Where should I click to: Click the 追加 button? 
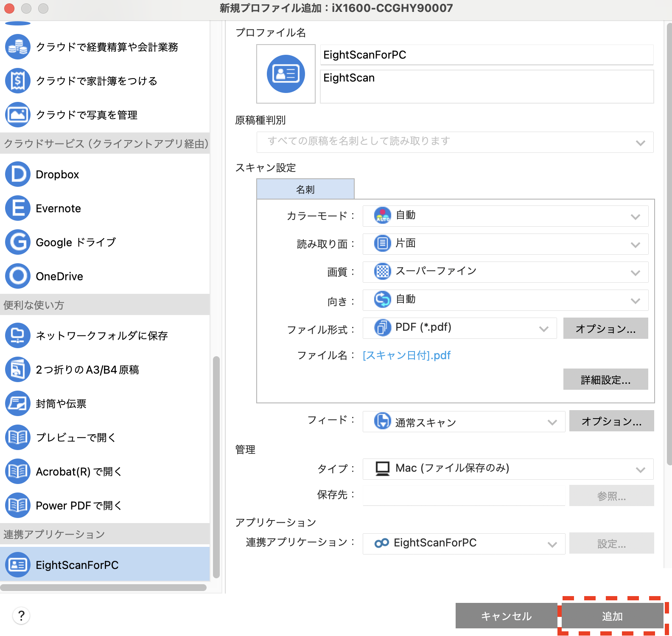pyautogui.click(x=612, y=616)
